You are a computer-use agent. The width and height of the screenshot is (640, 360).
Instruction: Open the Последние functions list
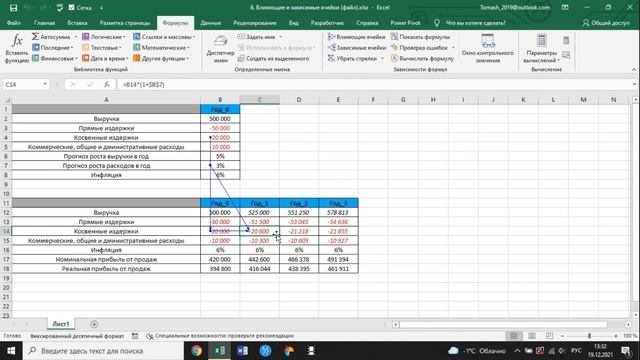53,48
